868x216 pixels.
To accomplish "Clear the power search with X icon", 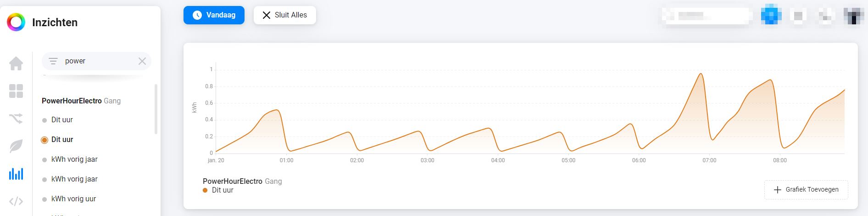I will [142, 61].
